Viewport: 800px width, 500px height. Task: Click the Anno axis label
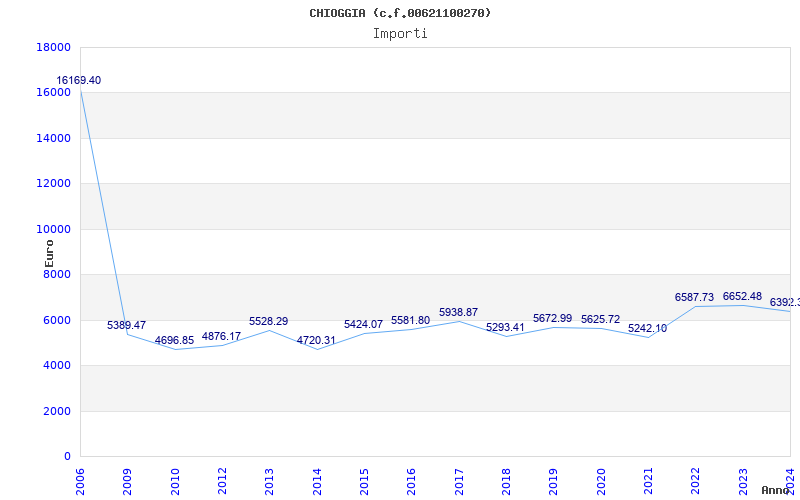(x=776, y=490)
